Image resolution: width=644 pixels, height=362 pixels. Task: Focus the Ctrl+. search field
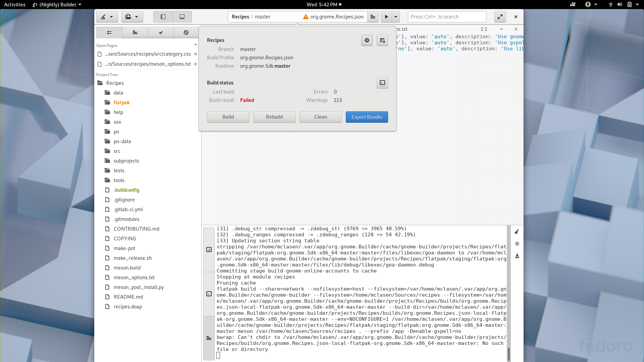[x=447, y=17]
